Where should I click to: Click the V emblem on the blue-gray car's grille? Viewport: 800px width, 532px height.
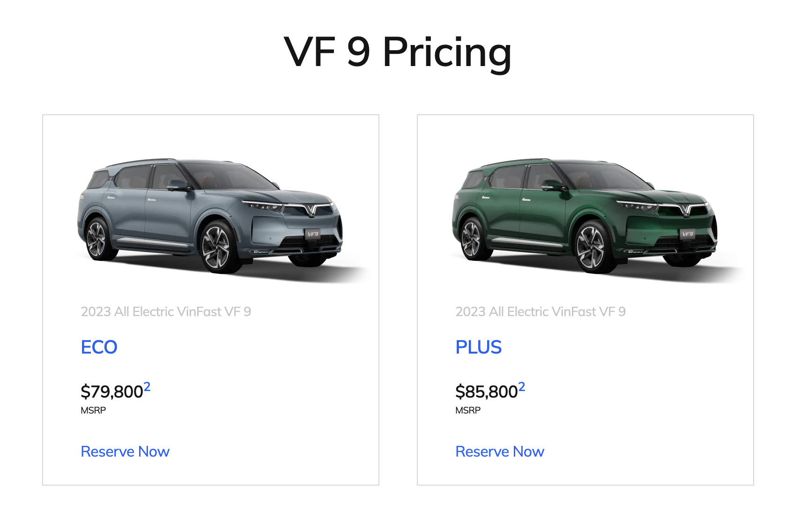pos(311,210)
